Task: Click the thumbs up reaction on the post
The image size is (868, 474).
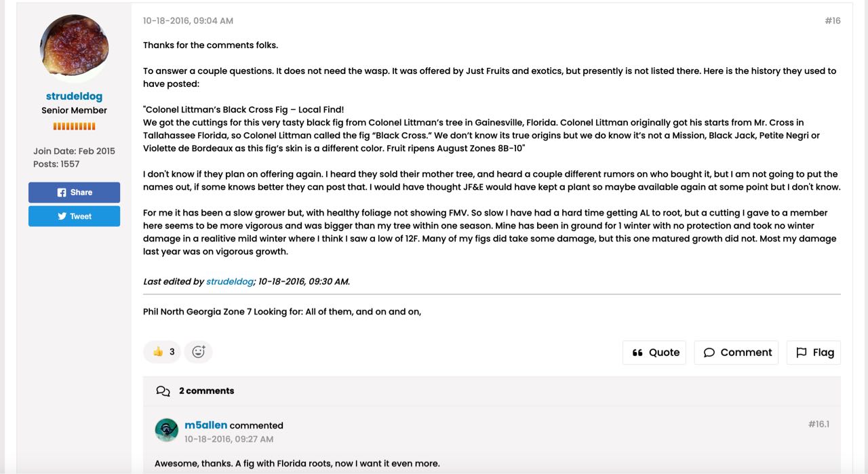Action: (162, 352)
